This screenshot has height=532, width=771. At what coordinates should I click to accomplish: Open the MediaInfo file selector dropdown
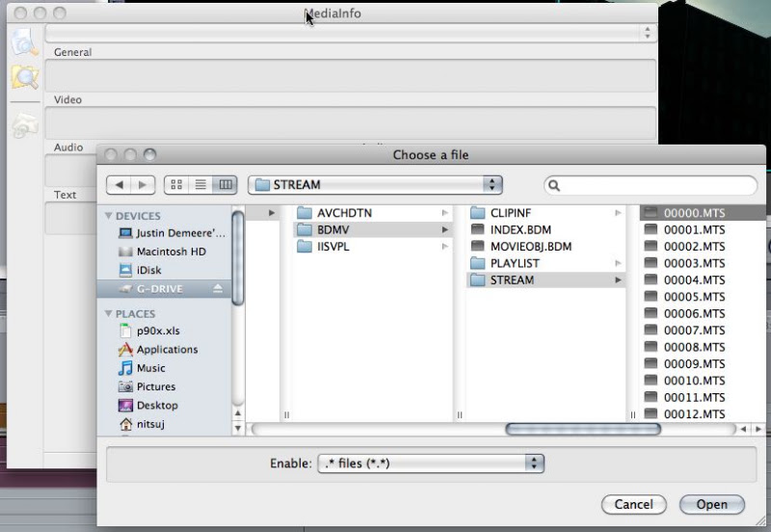[x=350, y=33]
